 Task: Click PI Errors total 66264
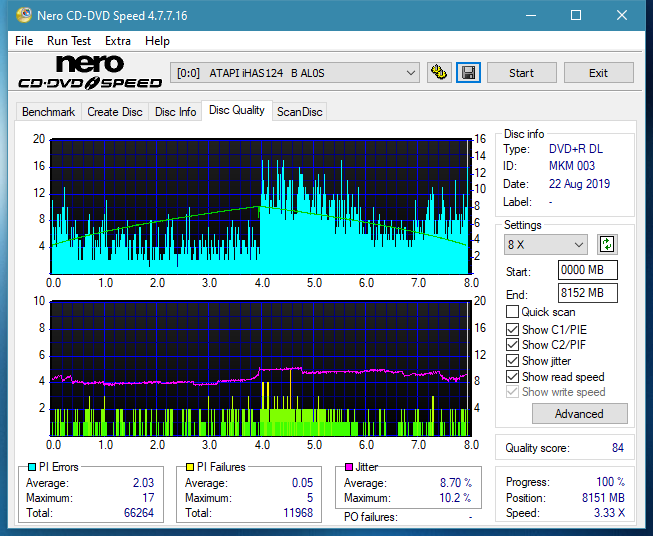[x=139, y=513]
